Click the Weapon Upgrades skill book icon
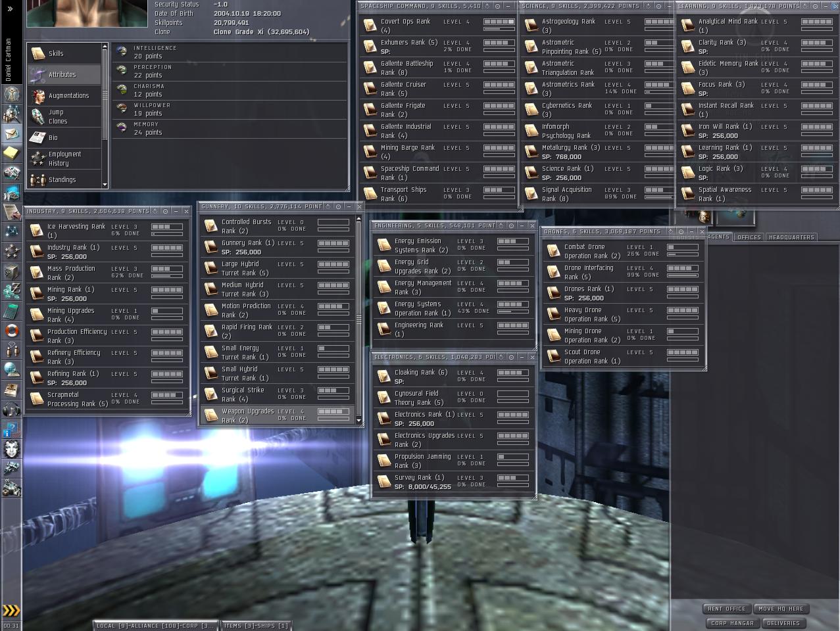The image size is (840, 631). [x=210, y=415]
